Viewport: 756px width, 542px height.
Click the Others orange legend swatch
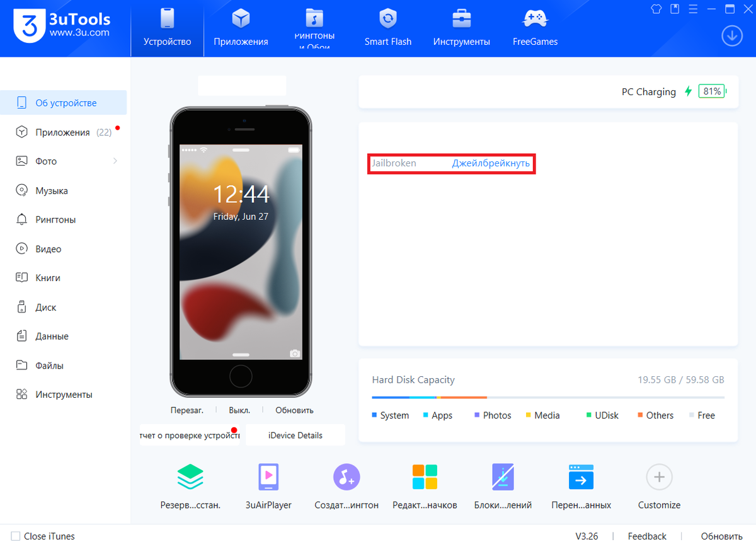[x=640, y=415]
